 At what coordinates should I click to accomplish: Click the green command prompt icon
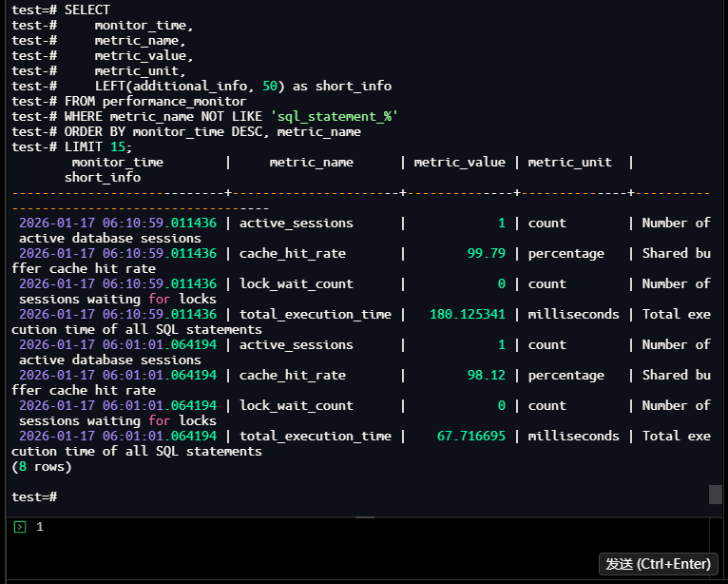coord(20,527)
